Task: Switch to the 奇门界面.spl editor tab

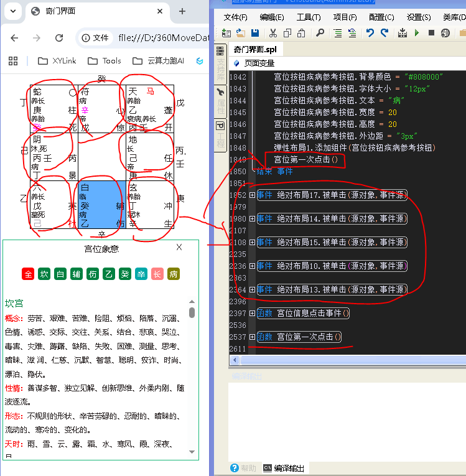Action: [x=255, y=50]
